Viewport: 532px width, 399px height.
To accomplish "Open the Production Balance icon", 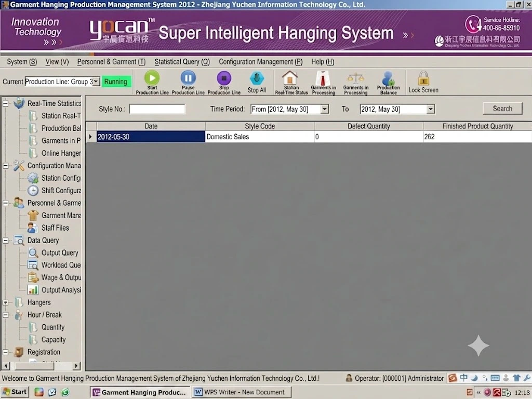I will point(388,78).
